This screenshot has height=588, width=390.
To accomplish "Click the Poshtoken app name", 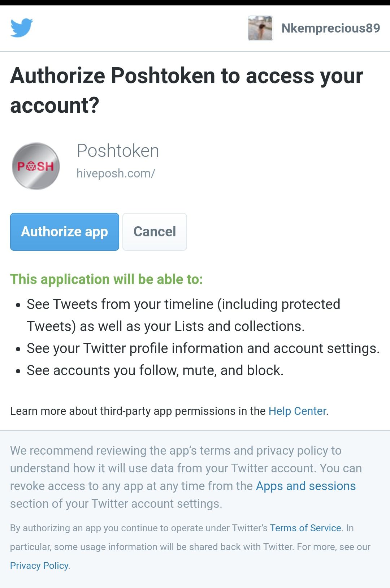I will point(118,151).
